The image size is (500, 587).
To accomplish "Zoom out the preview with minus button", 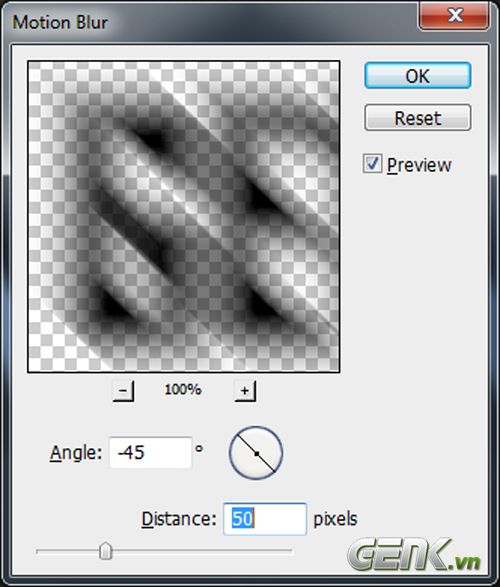I will tap(123, 391).
